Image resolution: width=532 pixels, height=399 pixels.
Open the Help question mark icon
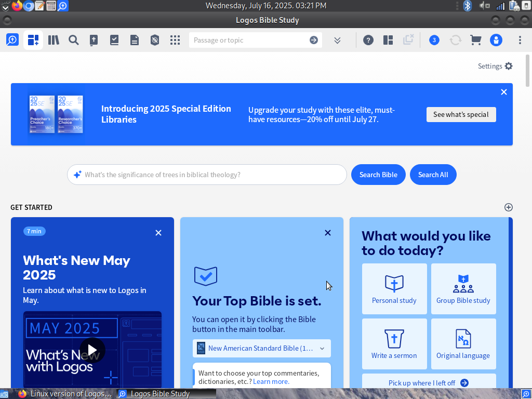[x=368, y=40]
